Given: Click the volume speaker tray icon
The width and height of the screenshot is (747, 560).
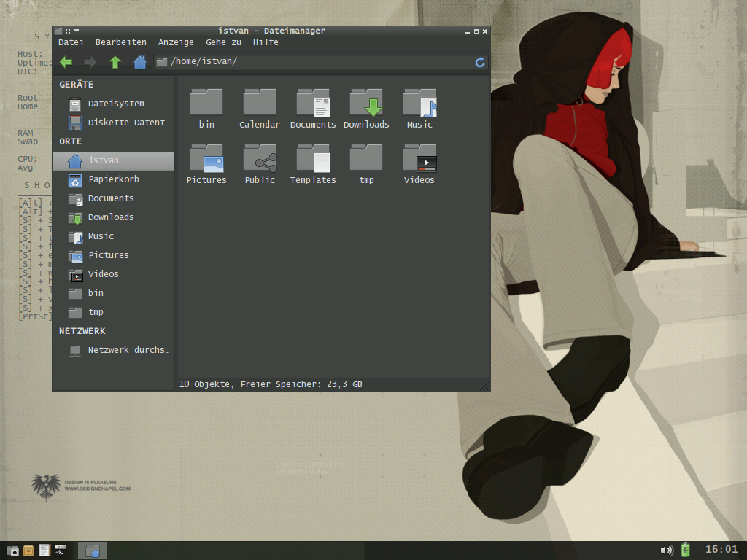Looking at the screenshot, I should [x=667, y=551].
